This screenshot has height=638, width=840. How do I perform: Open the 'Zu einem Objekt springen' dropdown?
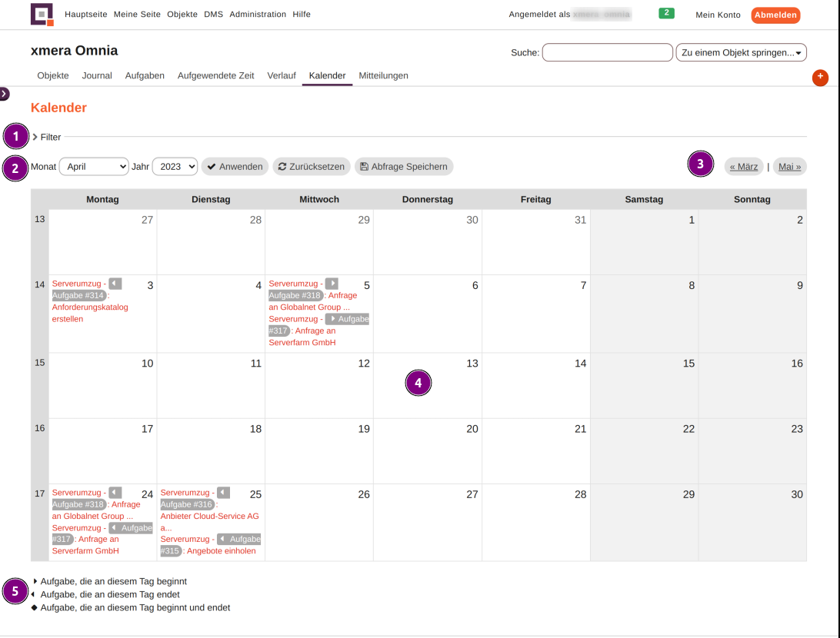tap(741, 52)
